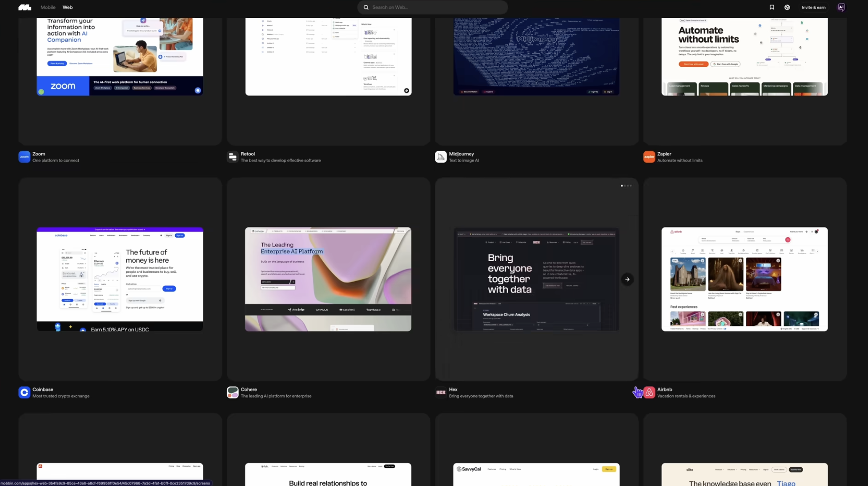Click the Zapier app icon

649,157
